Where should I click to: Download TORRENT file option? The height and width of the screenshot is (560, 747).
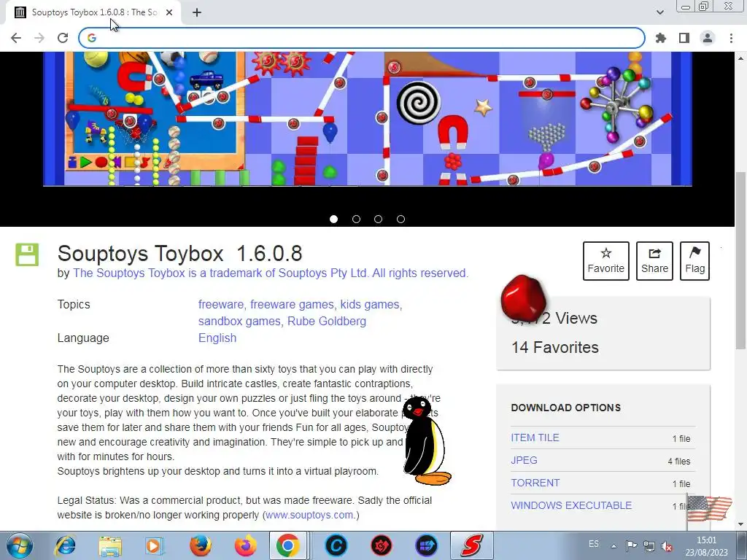coord(535,483)
